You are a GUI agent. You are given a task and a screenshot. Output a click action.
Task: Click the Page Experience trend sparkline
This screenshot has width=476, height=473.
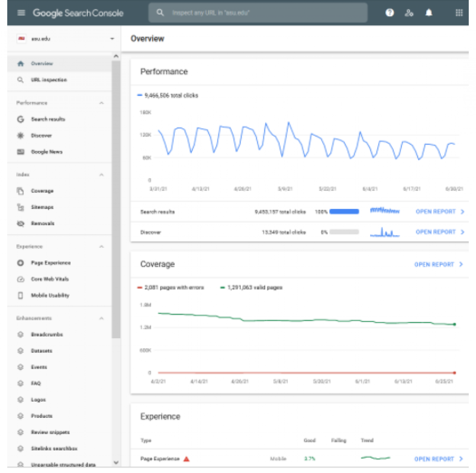click(375, 458)
